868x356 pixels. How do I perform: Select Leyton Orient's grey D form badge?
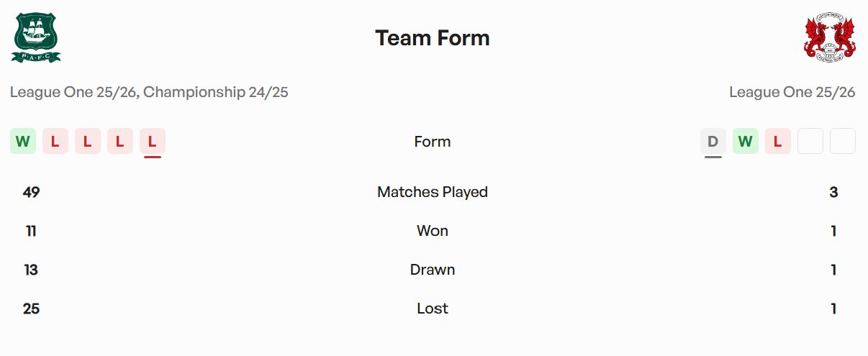tap(713, 142)
